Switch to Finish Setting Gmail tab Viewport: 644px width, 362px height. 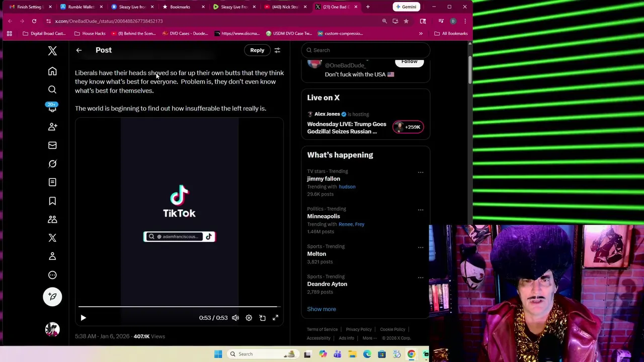(30, 7)
